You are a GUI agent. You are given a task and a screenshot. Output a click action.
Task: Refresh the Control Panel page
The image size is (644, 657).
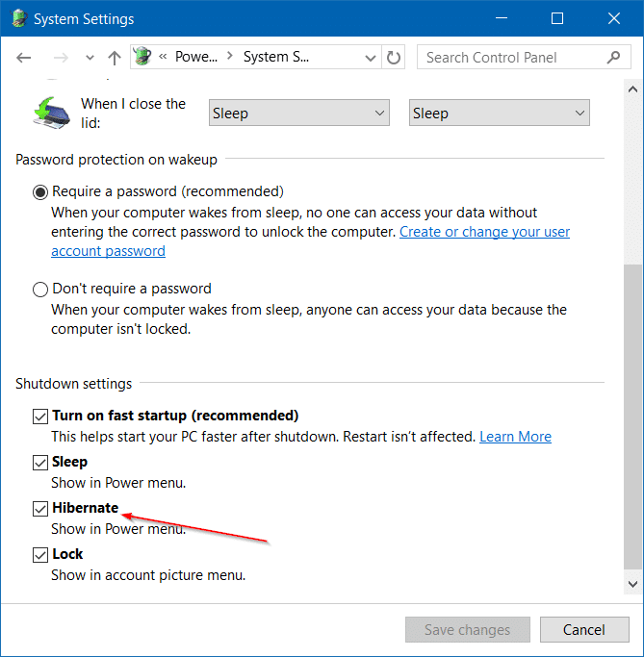tap(394, 58)
